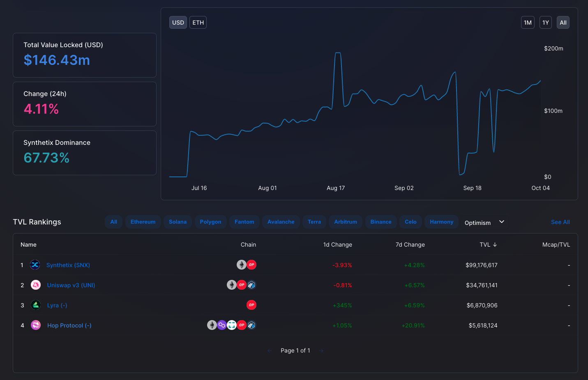The width and height of the screenshot is (588, 380).
Task: Click the Arbitrum chain icon in Hop Protocol row
Action: [251, 325]
